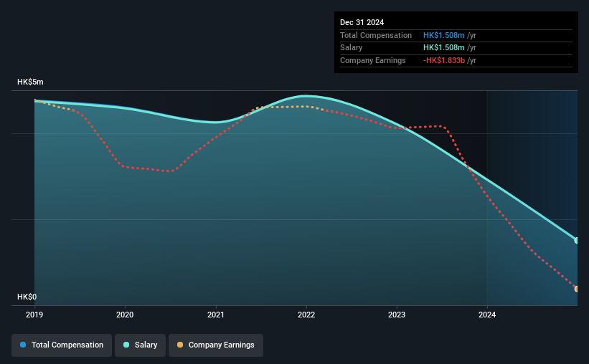Click the orange Company Earnings legend dot
This screenshot has height=364, width=589.
(180, 345)
